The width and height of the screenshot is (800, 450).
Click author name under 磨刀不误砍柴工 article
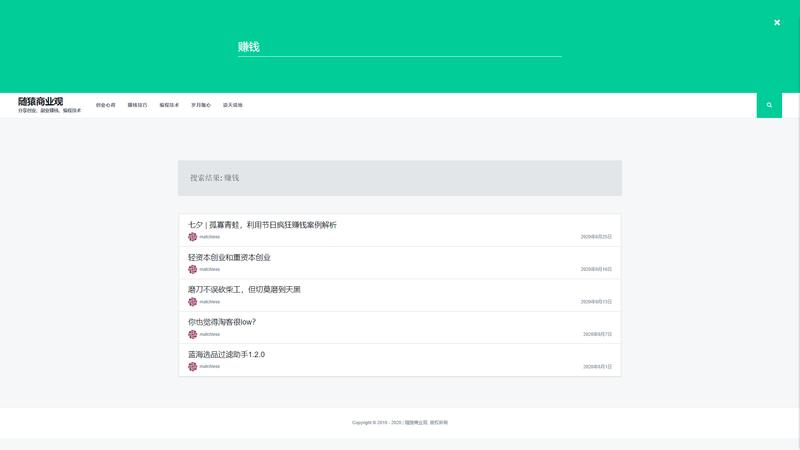point(210,302)
